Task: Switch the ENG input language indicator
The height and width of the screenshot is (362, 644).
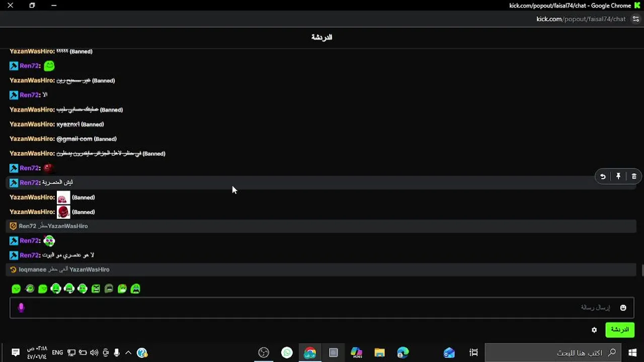Action: (57, 352)
